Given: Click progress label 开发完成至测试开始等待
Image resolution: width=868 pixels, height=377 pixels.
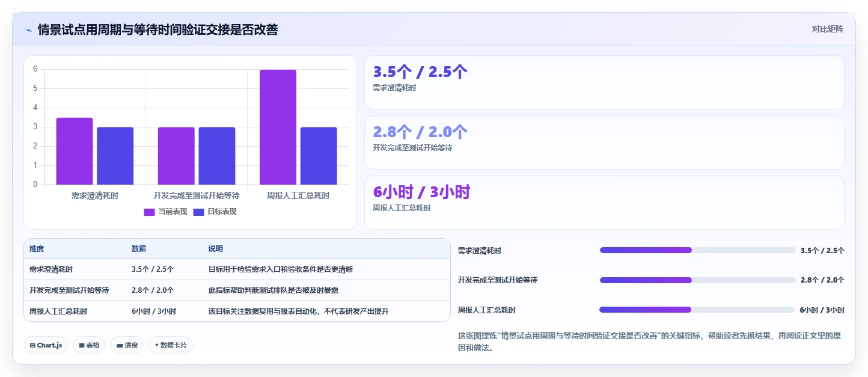Looking at the screenshot, I should point(498,280).
